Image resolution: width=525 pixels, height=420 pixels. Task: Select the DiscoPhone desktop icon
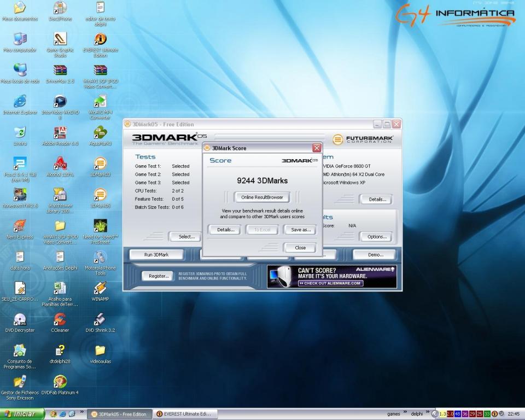60,11
